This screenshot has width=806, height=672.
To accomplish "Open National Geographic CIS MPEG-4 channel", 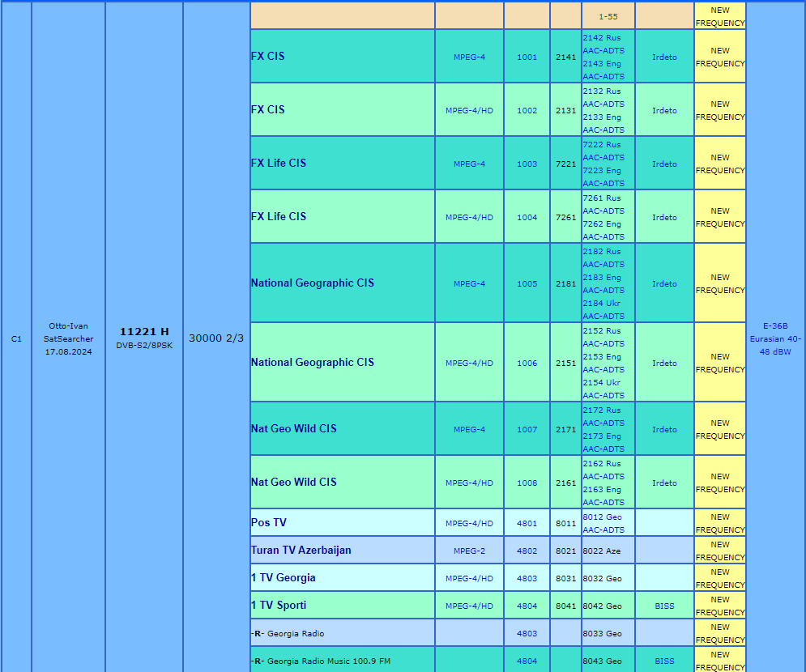I will click(x=312, y=283).
